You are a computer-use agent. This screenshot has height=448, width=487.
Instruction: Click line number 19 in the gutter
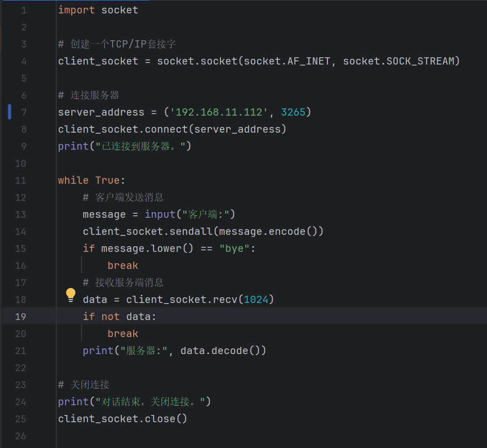pos(20,316)
